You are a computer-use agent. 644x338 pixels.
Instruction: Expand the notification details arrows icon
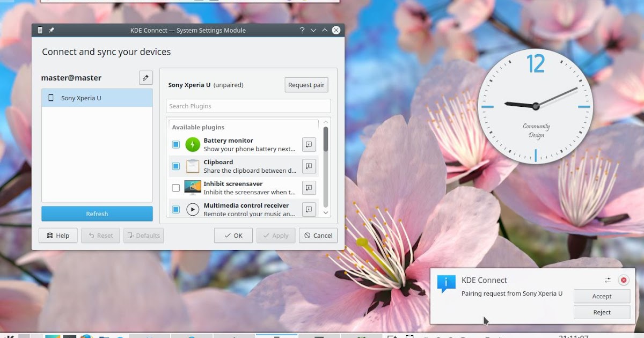coord(608,280)
